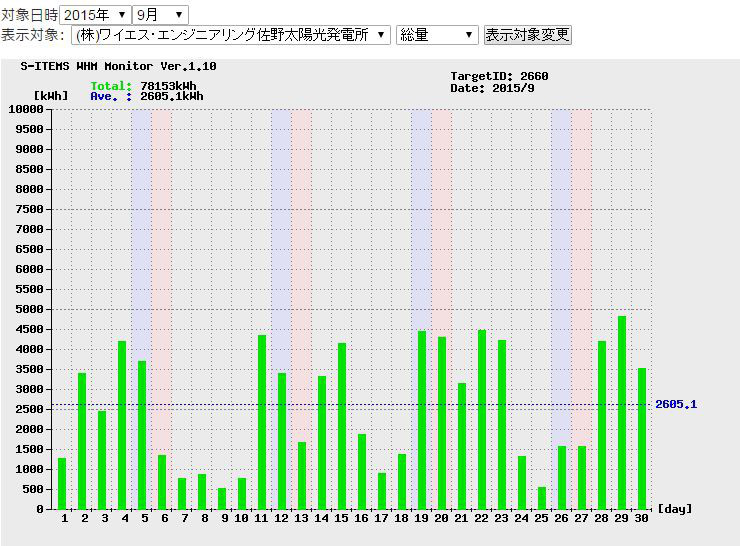Click the 対象日時 label
Viewport: 740px width, 546px height.
(x=29, y=15)
